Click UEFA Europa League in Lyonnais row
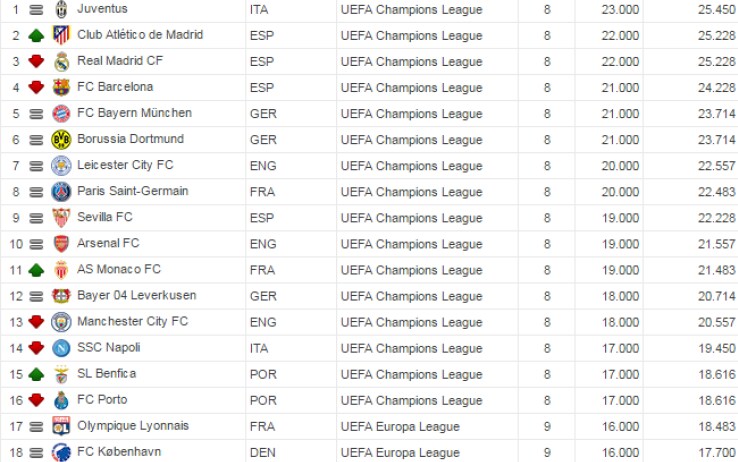This screenshot has width=738, height=462. click(x=400, y=427)
